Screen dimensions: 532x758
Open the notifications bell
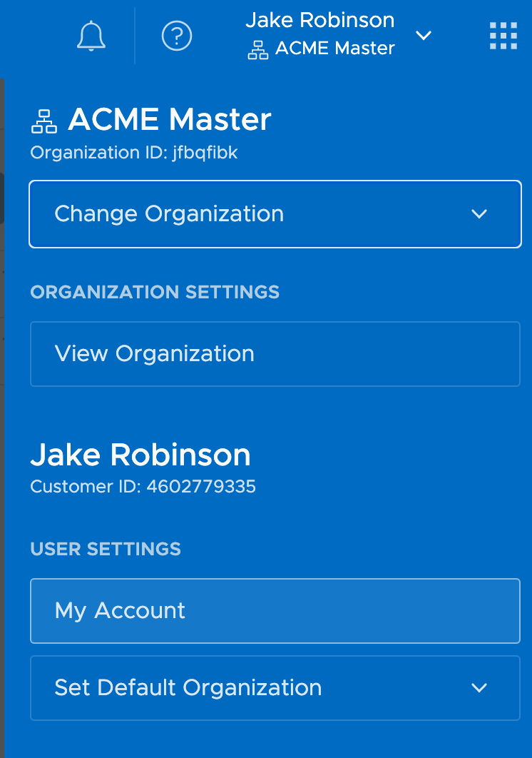(91, 36)
